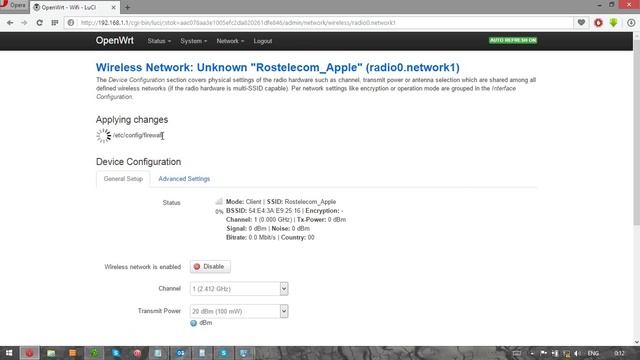The height and width of the screenshot is (360, 640).
Task: Show hidden tray icons arrow
Action: pos(532,353)
